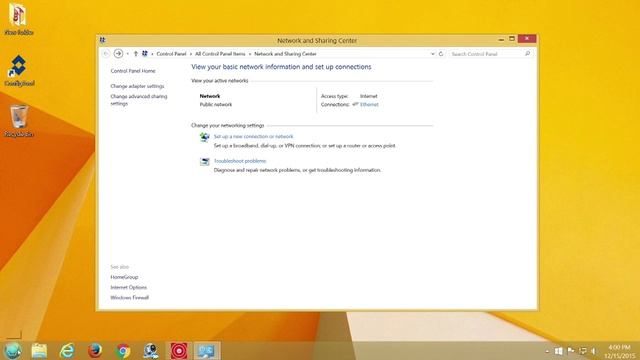Open Change adapter settings
Viewport: 640px width, 360px height.
point(137,86)
